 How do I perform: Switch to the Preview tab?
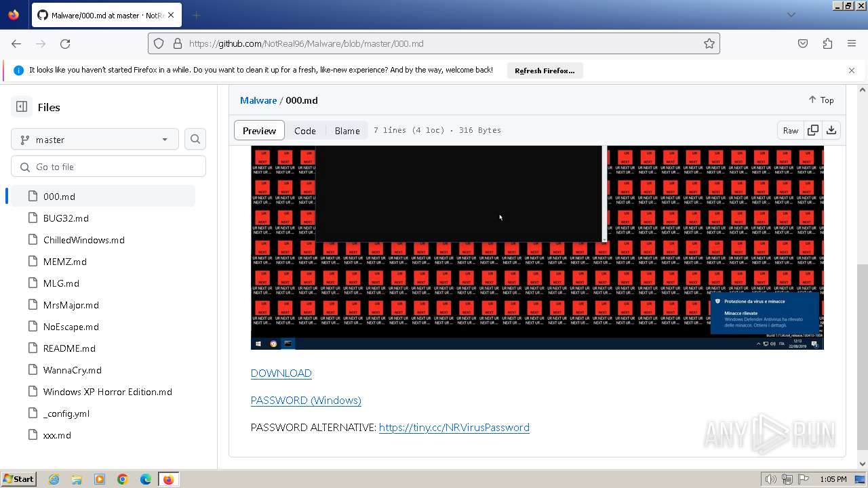click(259, 130)
